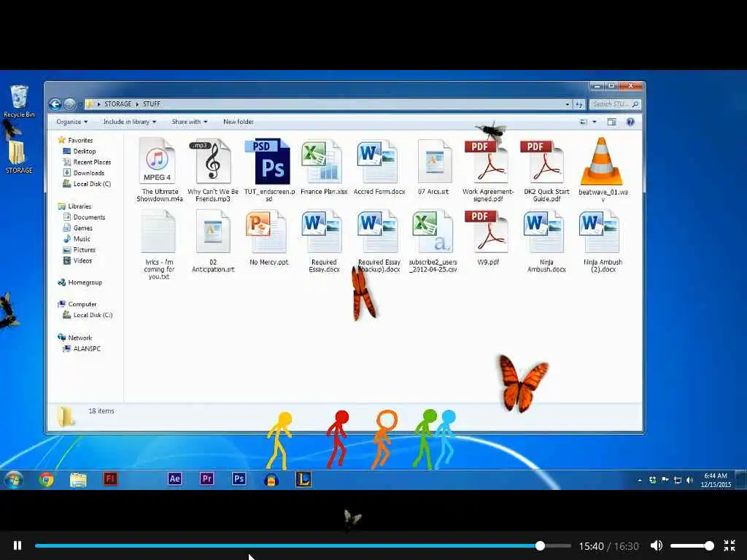The width and height of the screenshot is (747, 560).
Task: Open Documents library in navigation pane
Action: (x=84, y=217)
